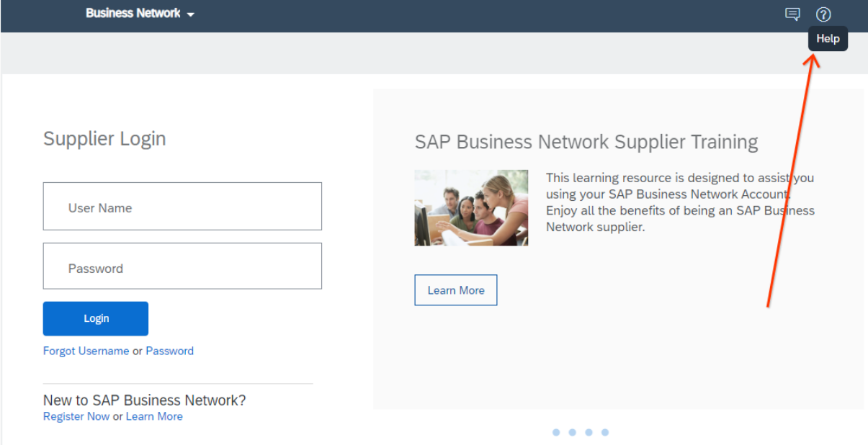Click the Register Now link
Viewport: 868px width, 445px height.
click(76, 416)
